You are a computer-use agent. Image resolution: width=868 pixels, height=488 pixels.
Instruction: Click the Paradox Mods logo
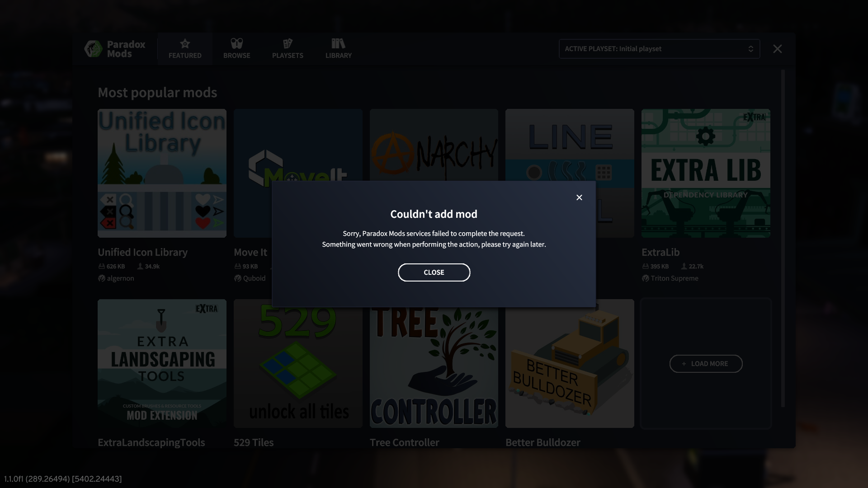point(114,48)
